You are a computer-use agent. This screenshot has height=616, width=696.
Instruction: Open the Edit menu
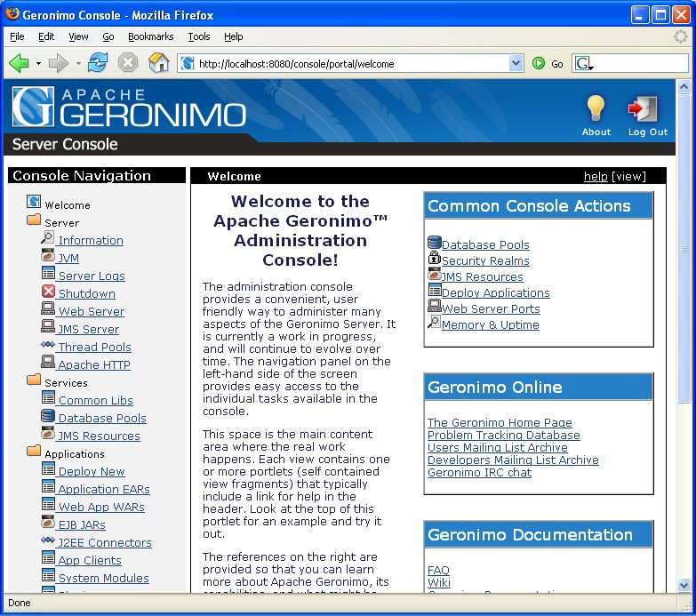46,36
